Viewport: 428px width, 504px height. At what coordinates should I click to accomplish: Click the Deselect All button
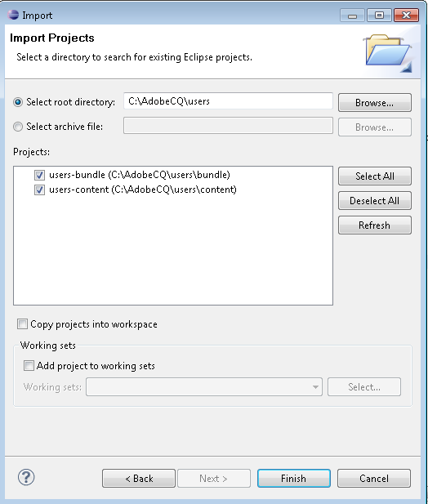375,201
